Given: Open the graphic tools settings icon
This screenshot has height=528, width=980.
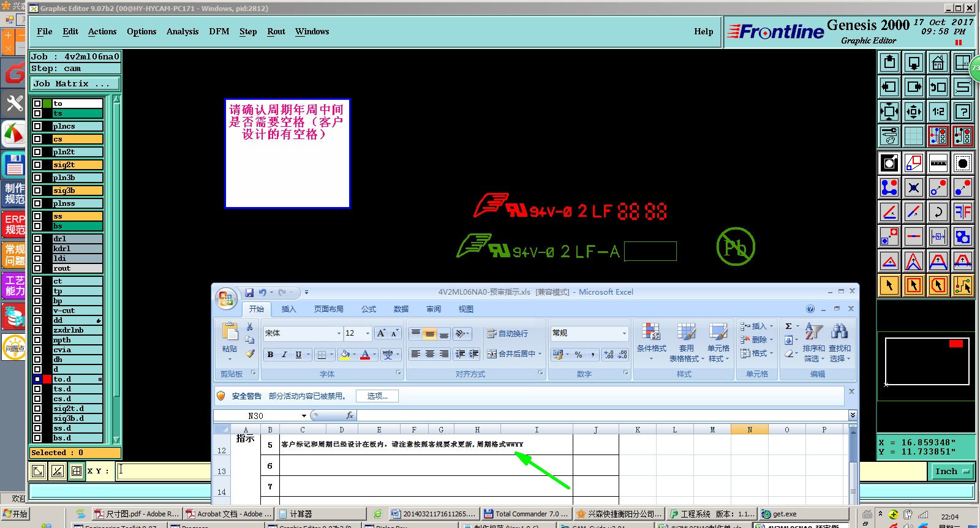Looking at the screenshot, I should 889,136.
